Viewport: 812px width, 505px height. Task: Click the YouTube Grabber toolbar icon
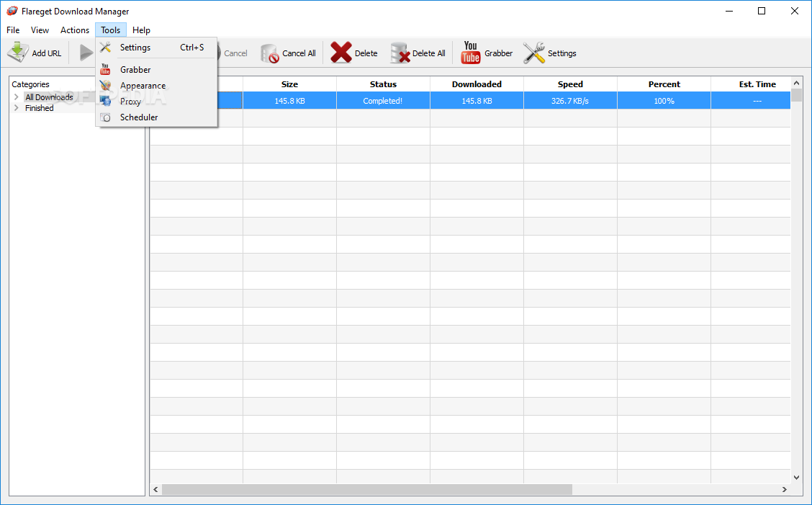pyautogui.click(x=470, y=53)
